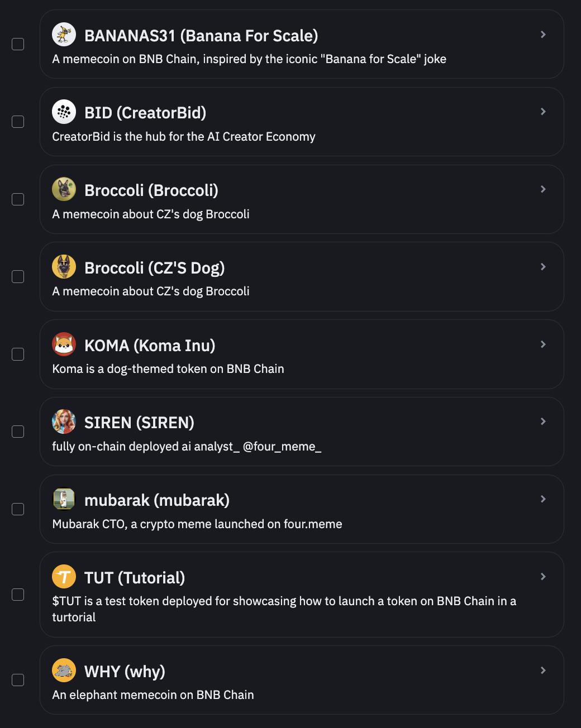Check the checkbox next to BANANAS31
The image size is (581, 728).
click(18, 44)
